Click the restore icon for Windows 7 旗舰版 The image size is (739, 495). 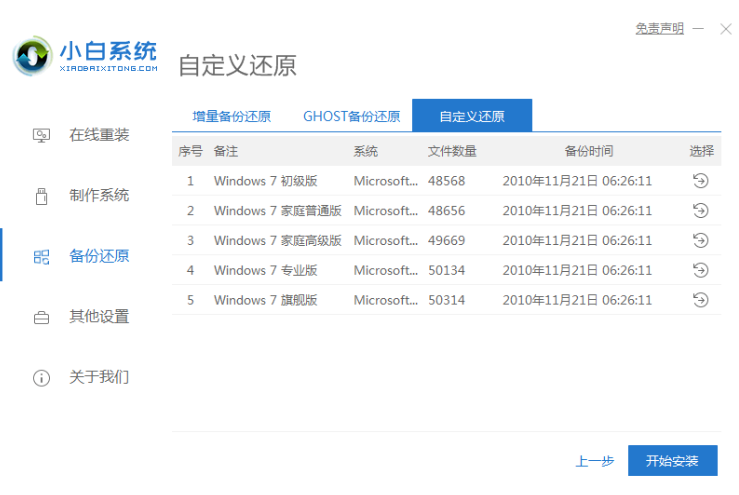click(700, 300)
